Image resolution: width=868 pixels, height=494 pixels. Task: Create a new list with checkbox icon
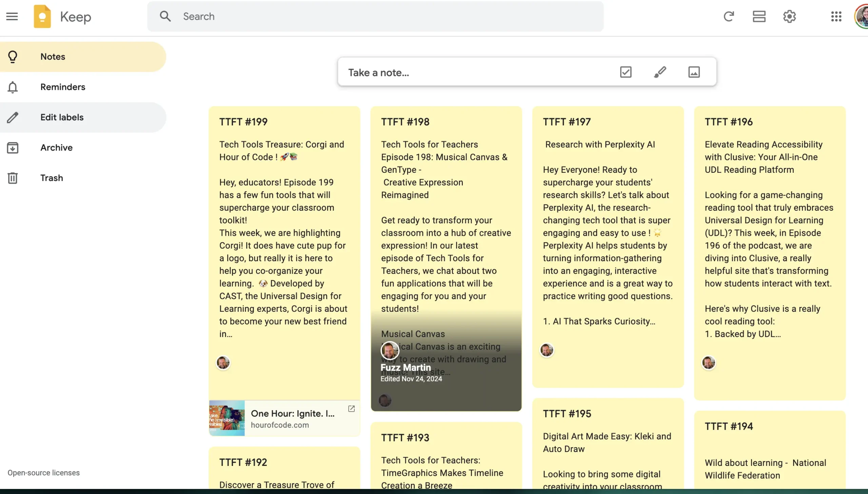[x=626, y=72]
